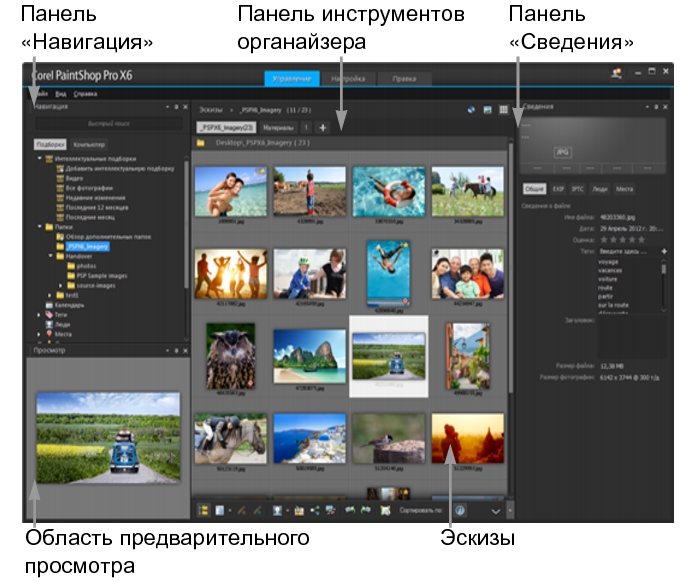
Task: Select the EXIF info tab
Action: tap(560, 187)
